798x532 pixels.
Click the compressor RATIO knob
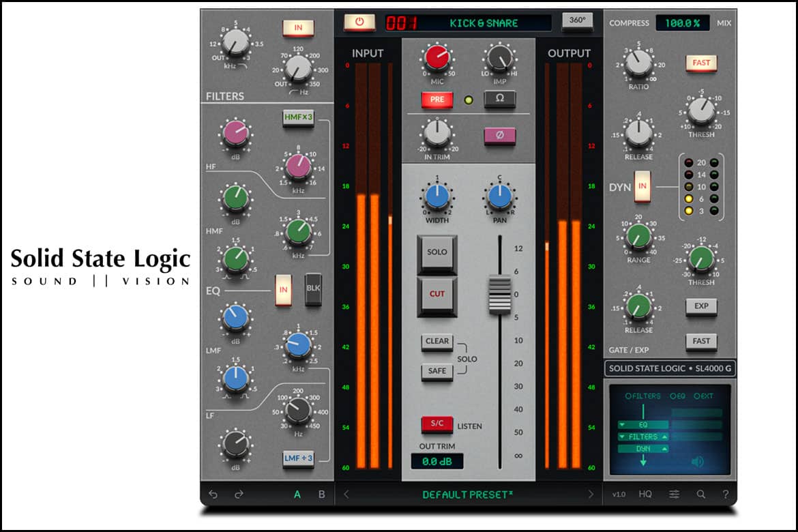638,63
